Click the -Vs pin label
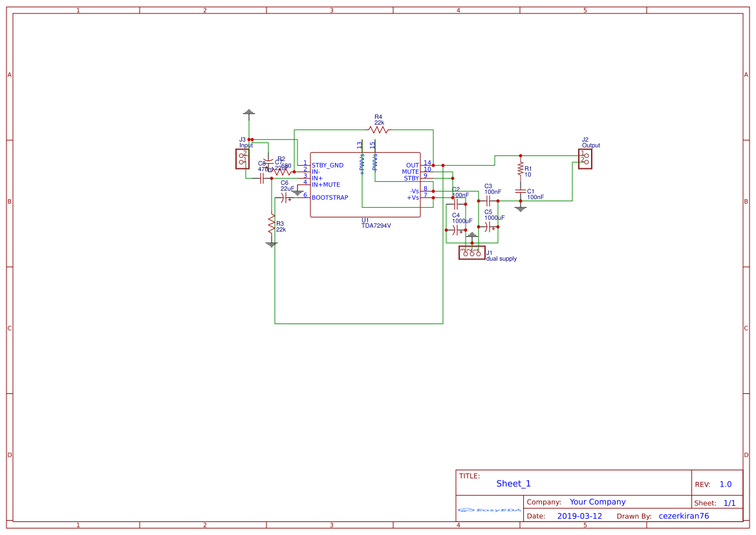The height and width of the screenshot is (535, 756). tap(414, 191)
